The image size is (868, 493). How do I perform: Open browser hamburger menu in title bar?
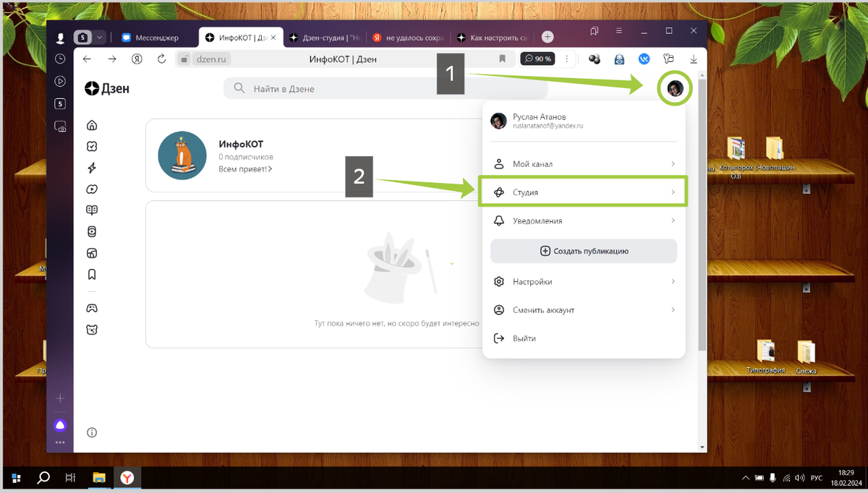click(618, 31)
